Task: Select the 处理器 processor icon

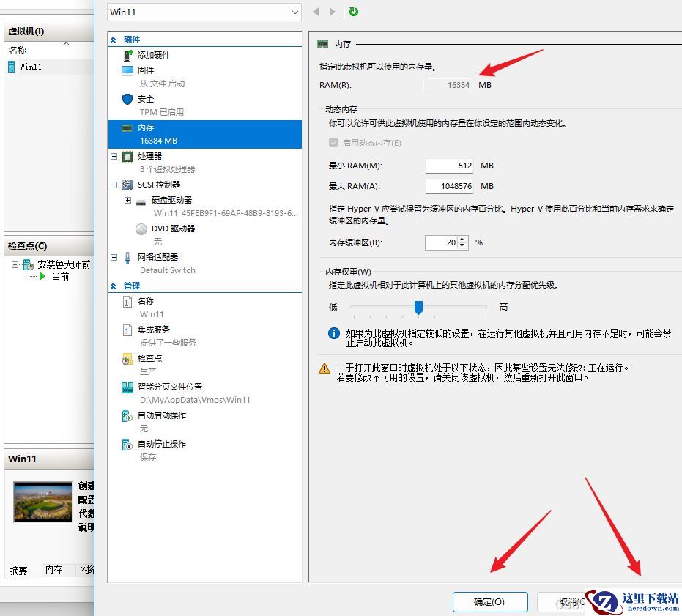Action: pos(127,156)
